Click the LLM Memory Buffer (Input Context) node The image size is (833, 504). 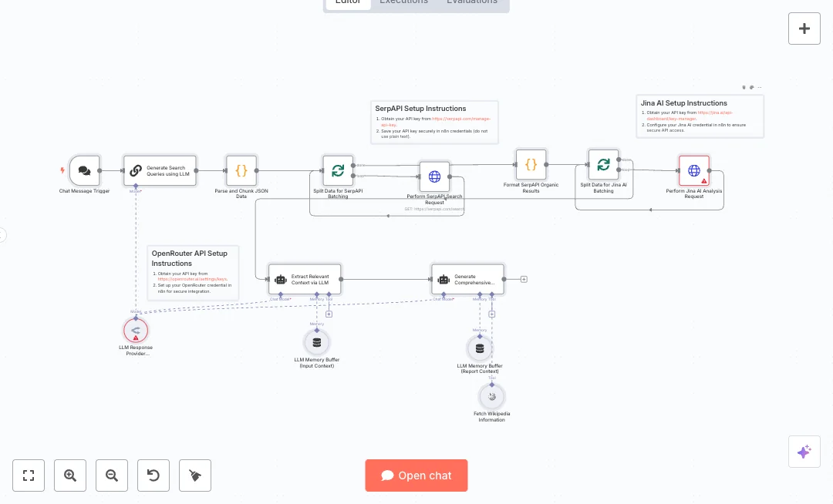point(316,341)
